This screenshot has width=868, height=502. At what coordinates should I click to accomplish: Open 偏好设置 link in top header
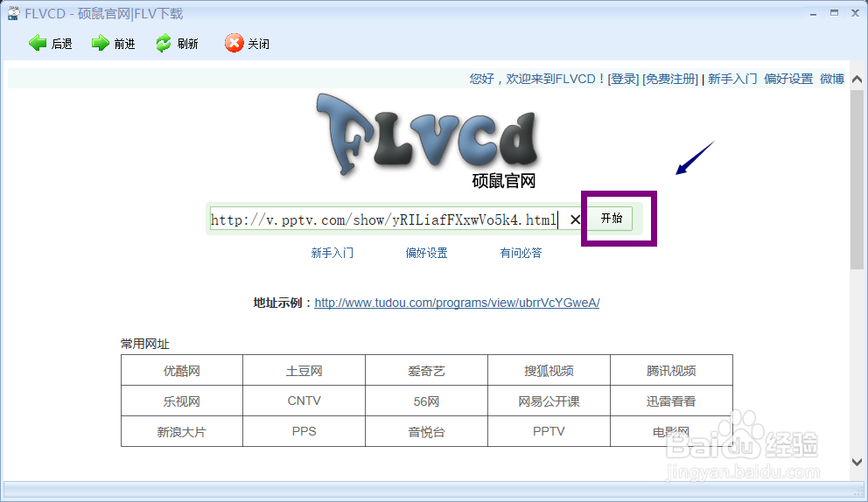pyautogui.click(x=788, y=79)
